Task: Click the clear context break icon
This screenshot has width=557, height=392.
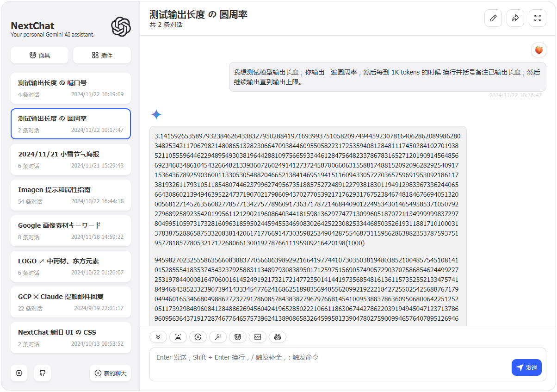Action: 258,337
